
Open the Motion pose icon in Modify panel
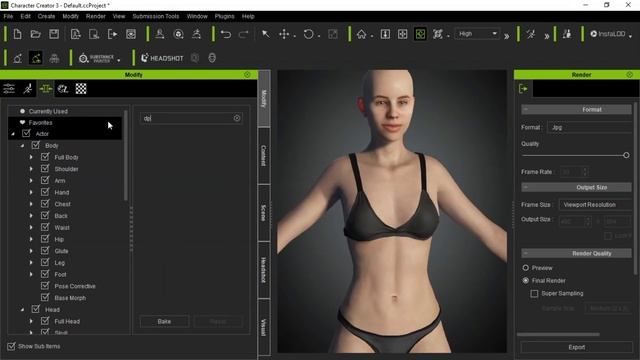(x=27, y=89)
